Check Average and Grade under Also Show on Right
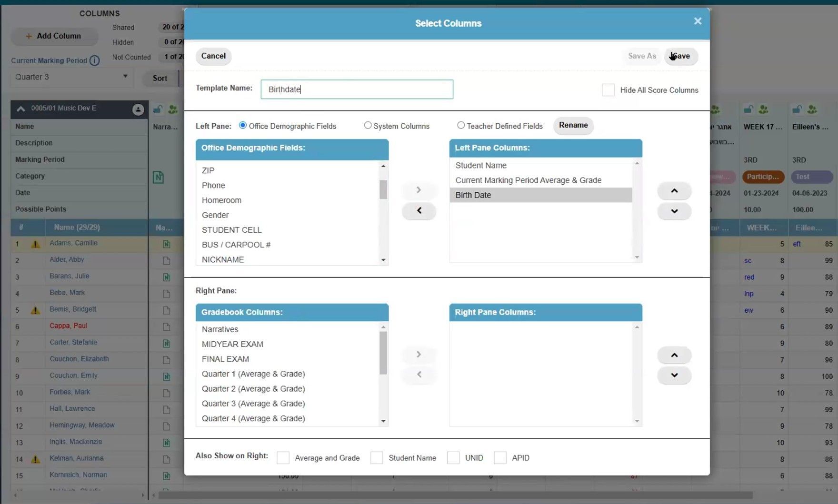This screenshot has height=504, width=838. click(x=283, y=457)
